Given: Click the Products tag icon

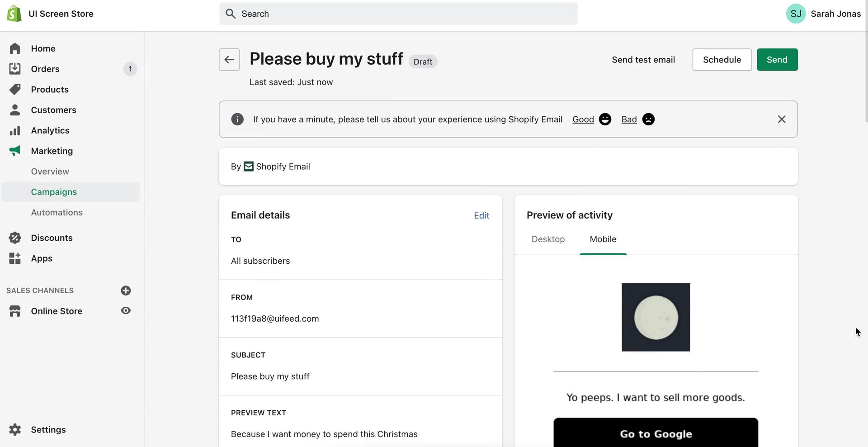Looking at the screenshot, I should coord(15,89).
